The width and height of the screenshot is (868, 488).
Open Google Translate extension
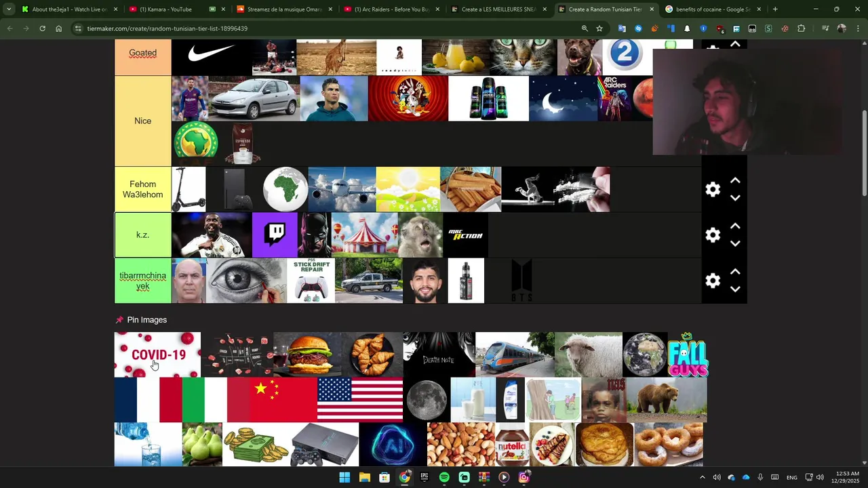pyautogui.click(x=622, y=28)
